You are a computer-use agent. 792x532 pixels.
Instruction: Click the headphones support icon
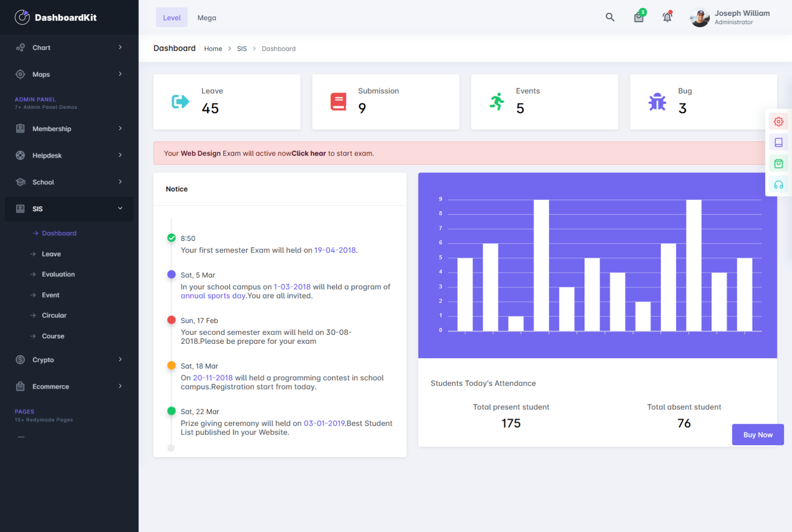click(778, 185)
